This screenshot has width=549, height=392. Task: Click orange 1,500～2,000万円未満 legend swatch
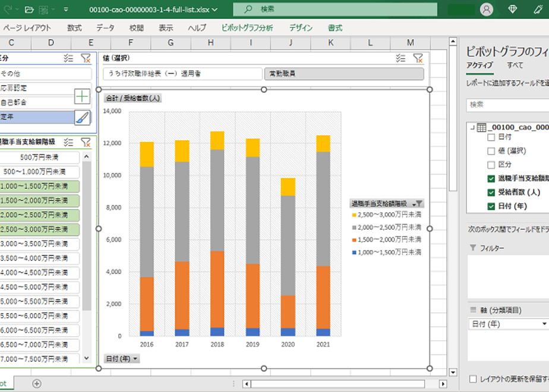click(x=354, y=240)
